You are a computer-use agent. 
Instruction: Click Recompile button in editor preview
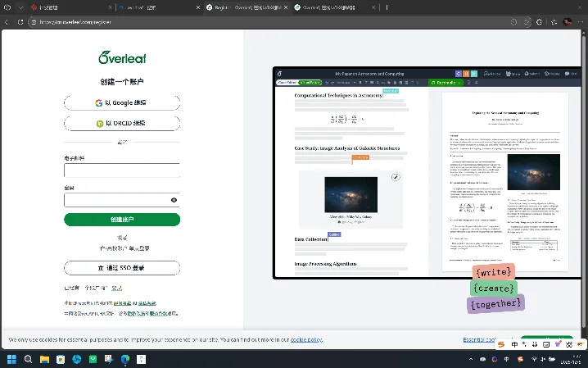click(x=446, y=83)
